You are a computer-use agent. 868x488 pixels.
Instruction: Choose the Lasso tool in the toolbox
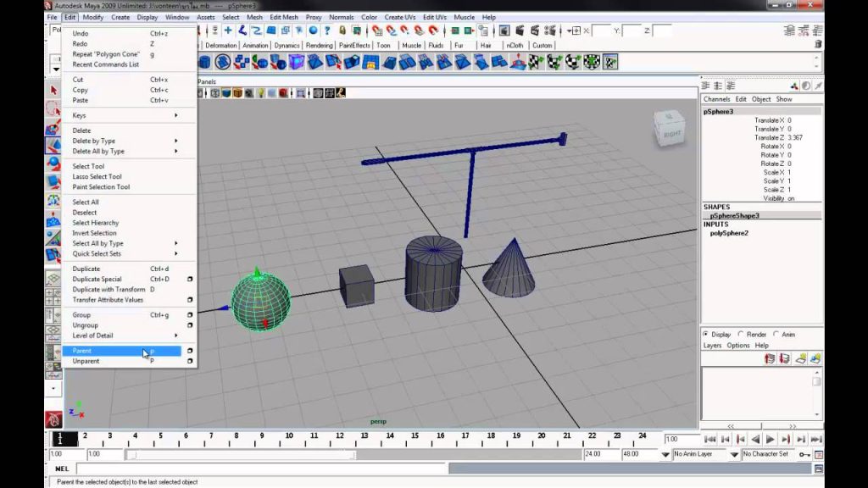53,108
